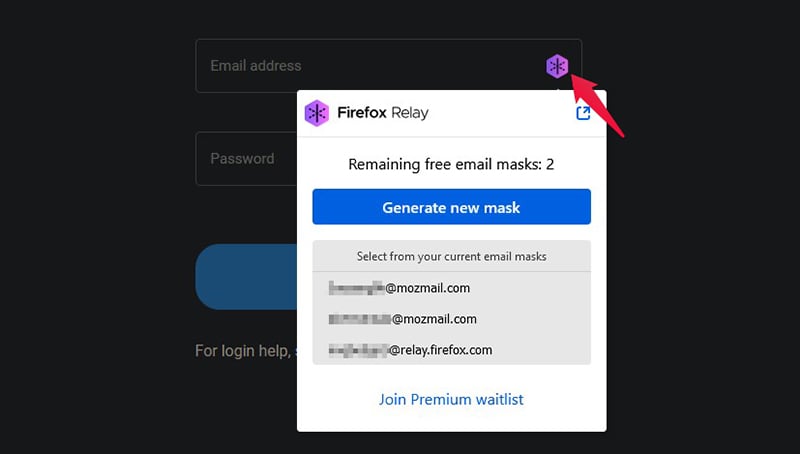This screenshot has height=454, width=800.
Task: Click the blue sign-in button behind the popup
Action: tap(246, 276)
